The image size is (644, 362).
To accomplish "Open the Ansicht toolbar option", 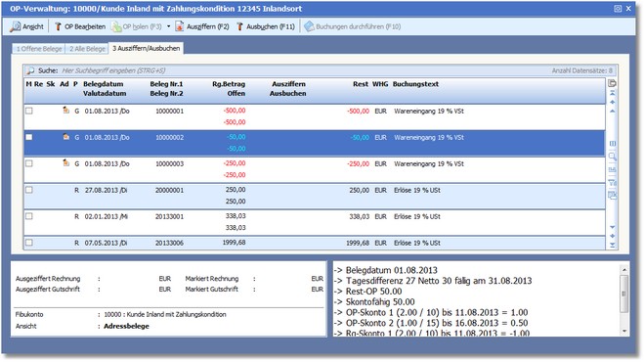I will [26, 26].
